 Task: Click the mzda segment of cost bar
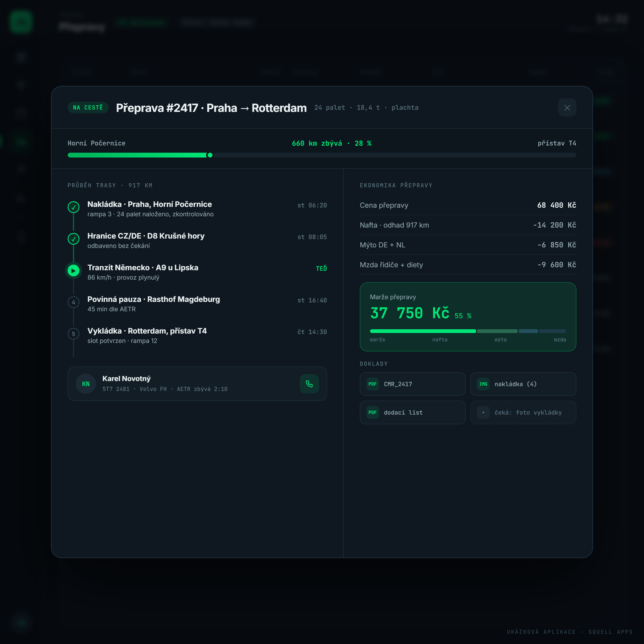point(552,331)
